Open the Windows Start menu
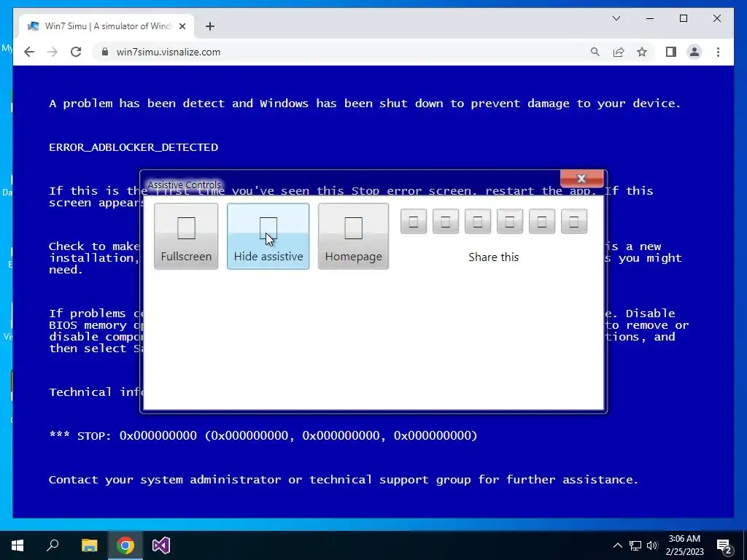Viewport: 747px width, 560px height. point(18,545)
